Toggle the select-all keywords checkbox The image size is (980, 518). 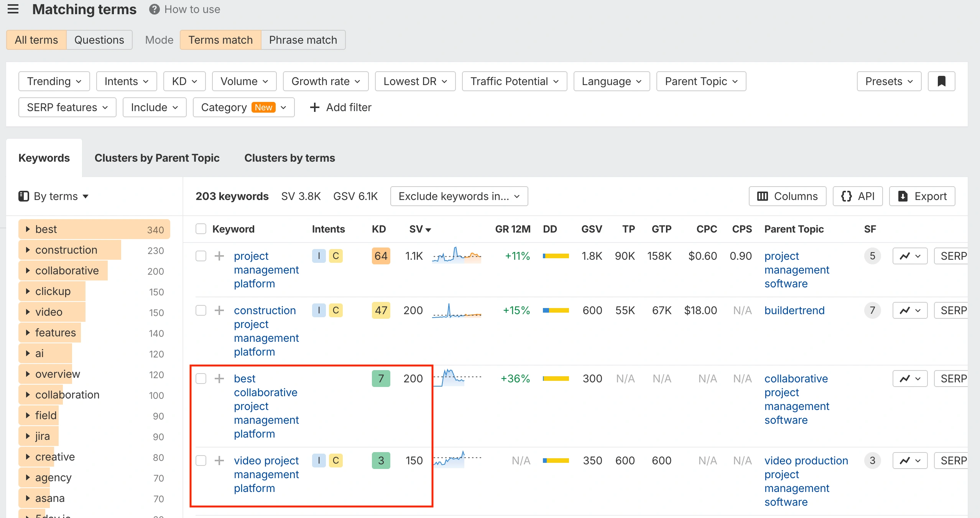coord(201,229)
